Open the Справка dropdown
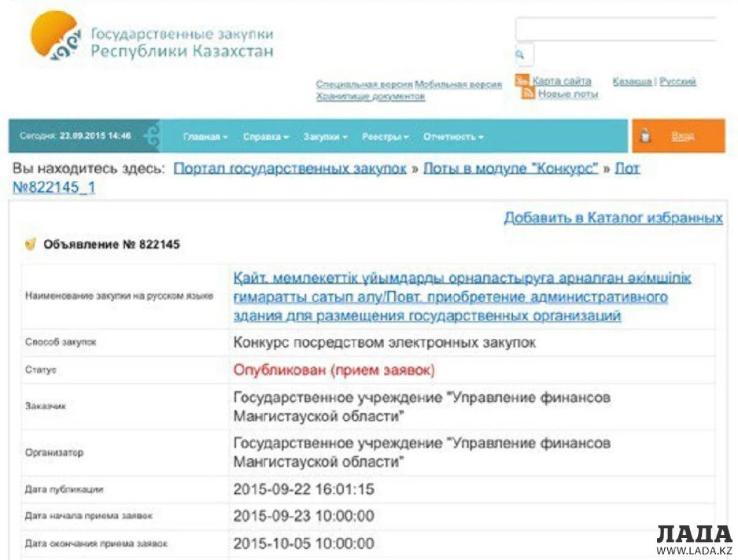Image resolution: width=738 pixels, height=560 pixels. tap(263, 136)
